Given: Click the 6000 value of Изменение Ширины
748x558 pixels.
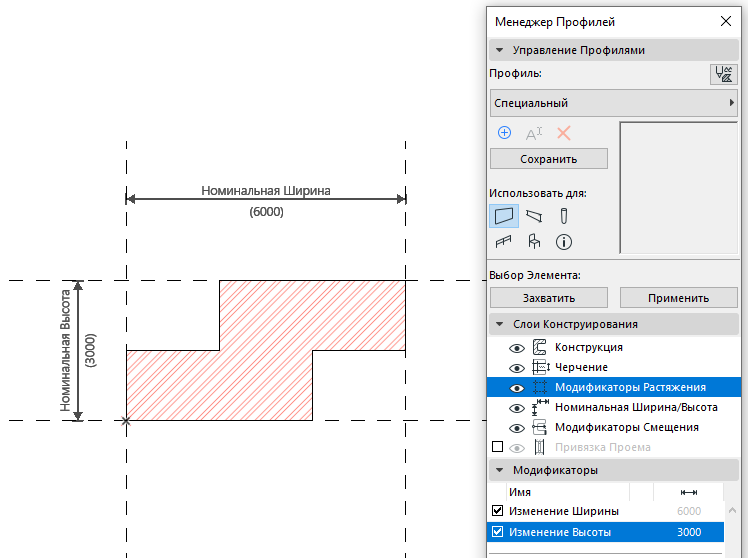Looking at the screenshot, I should point(689,511).
